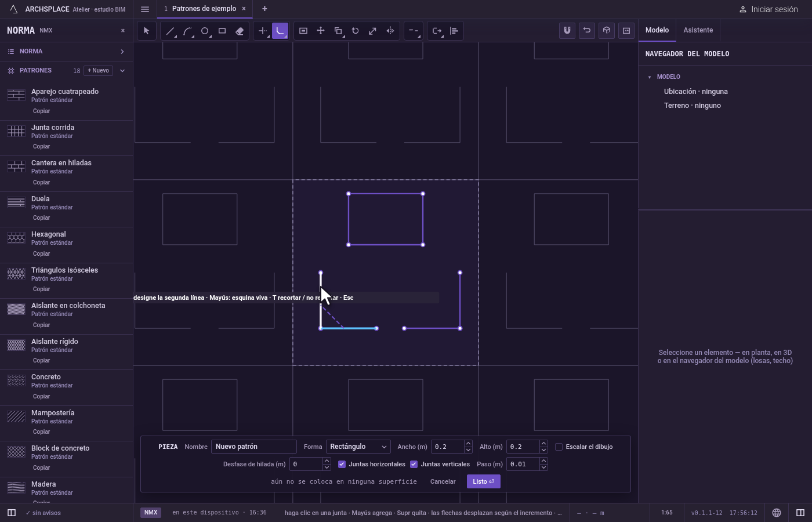The height and width of the screenshot is (522, 812).
Task: Activate the Eraser tool
Action: click(240, 31)
